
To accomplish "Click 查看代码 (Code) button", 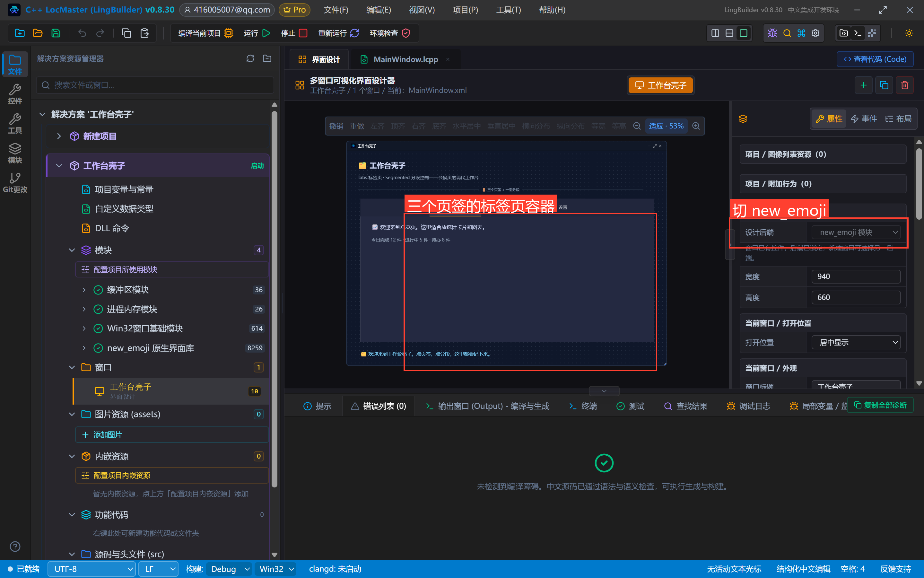I will click(x=875, y=59).
